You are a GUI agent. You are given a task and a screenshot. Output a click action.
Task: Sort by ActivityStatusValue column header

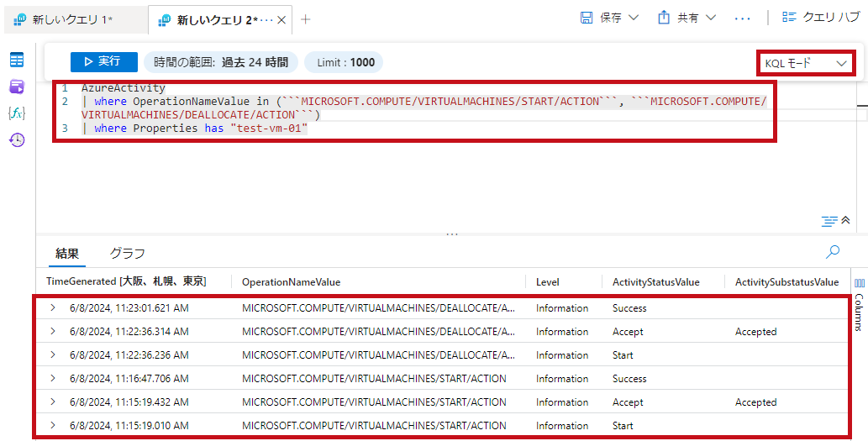coord(656,282)
